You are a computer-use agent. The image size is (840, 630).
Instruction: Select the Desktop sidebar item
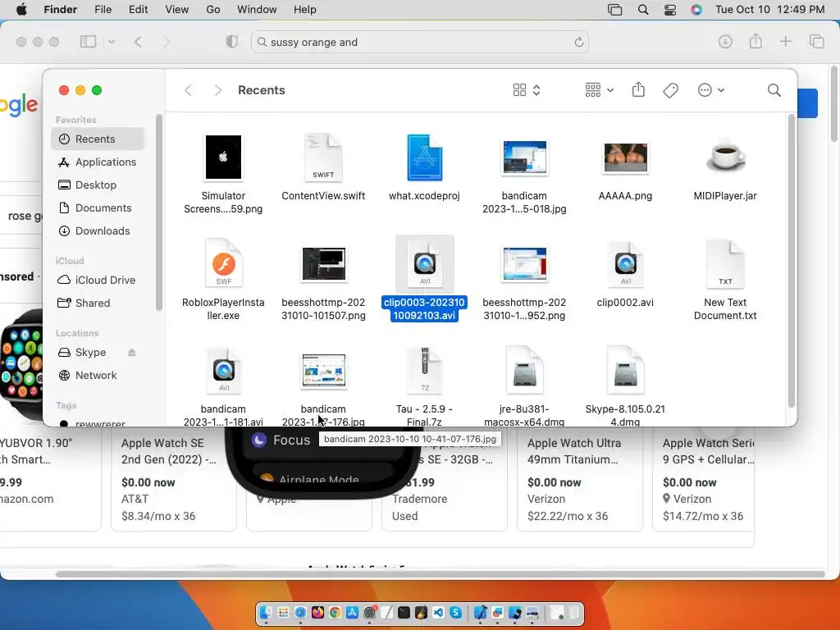pos(98,185)
